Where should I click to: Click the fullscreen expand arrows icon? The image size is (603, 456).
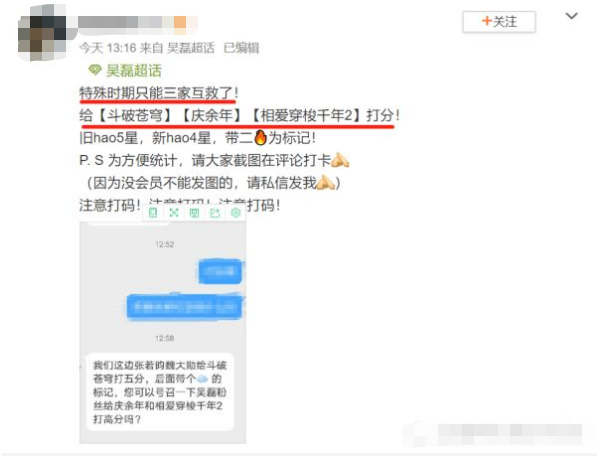(x=174, y=213)
